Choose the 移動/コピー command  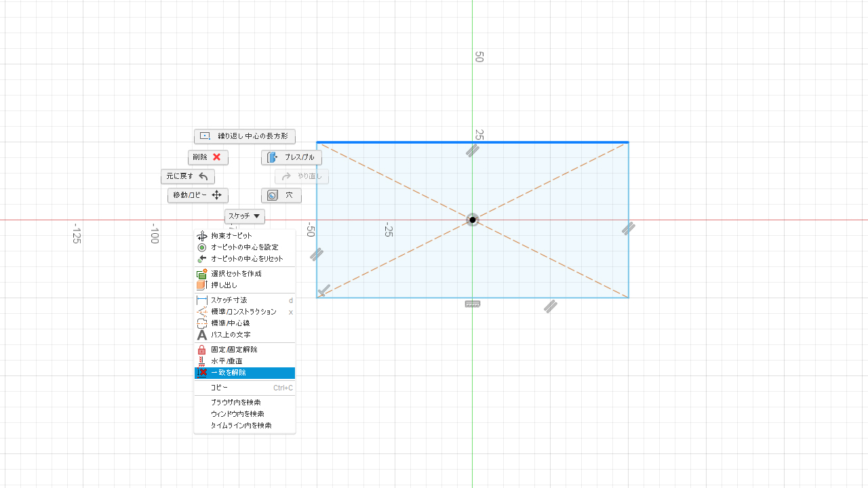(x=197, y=195)
